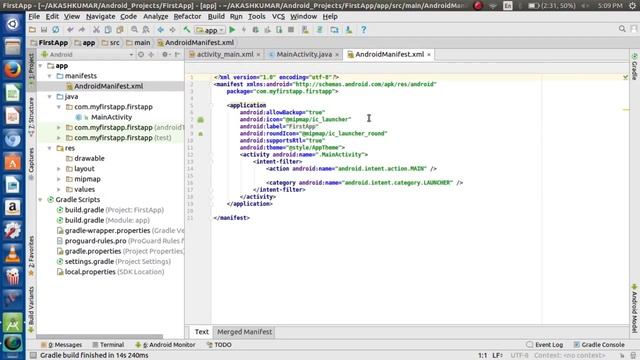Toggle the Structure side panel
Viewport: 640px width, 360px height.
(x=31, y=117)
